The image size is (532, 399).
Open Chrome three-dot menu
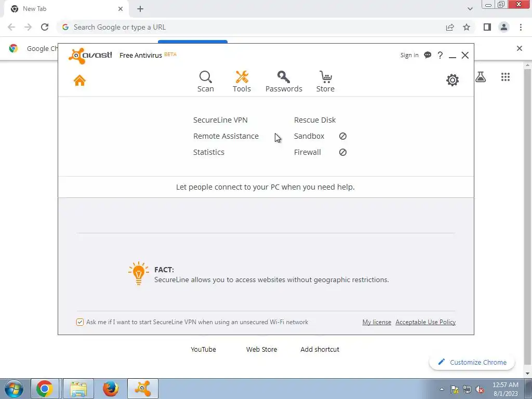point(521,27)
